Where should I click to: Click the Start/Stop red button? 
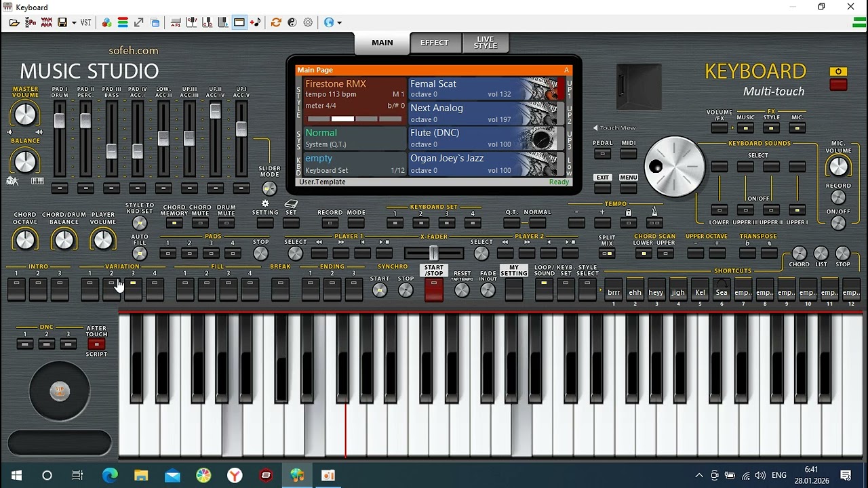coord(433,289)
